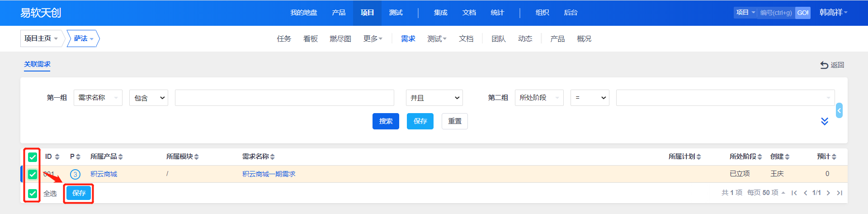Sort the list by ID column

click(x=52, y=157)
